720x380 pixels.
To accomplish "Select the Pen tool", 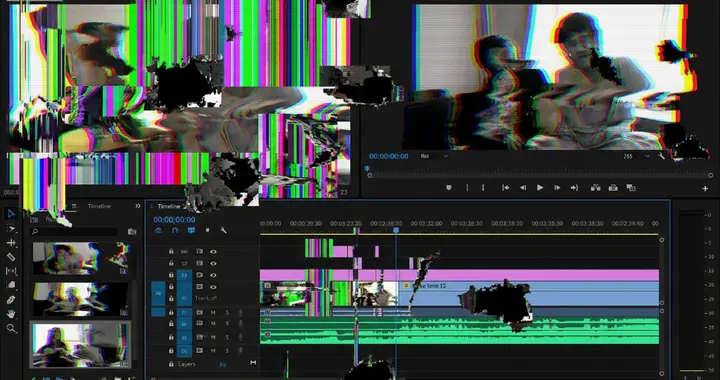I will tap(11, 299).
